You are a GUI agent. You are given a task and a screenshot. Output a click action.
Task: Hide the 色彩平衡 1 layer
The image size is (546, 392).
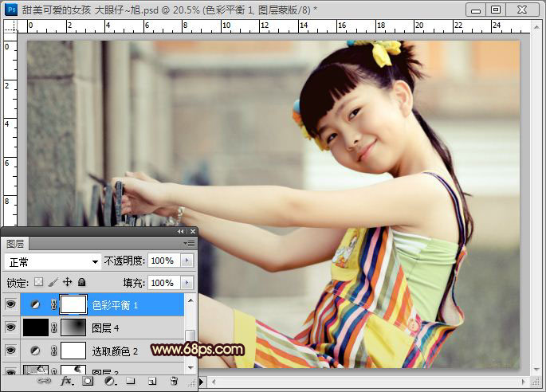tap(10, 304)
